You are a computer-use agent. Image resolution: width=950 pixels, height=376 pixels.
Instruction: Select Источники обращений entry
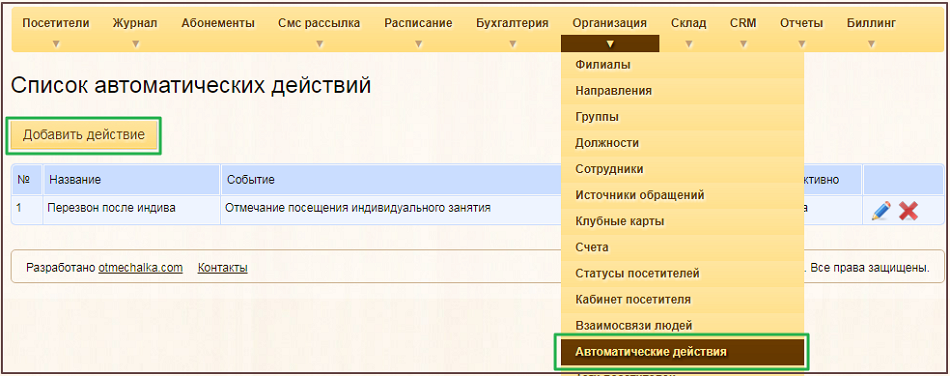(x=683, y=195)
